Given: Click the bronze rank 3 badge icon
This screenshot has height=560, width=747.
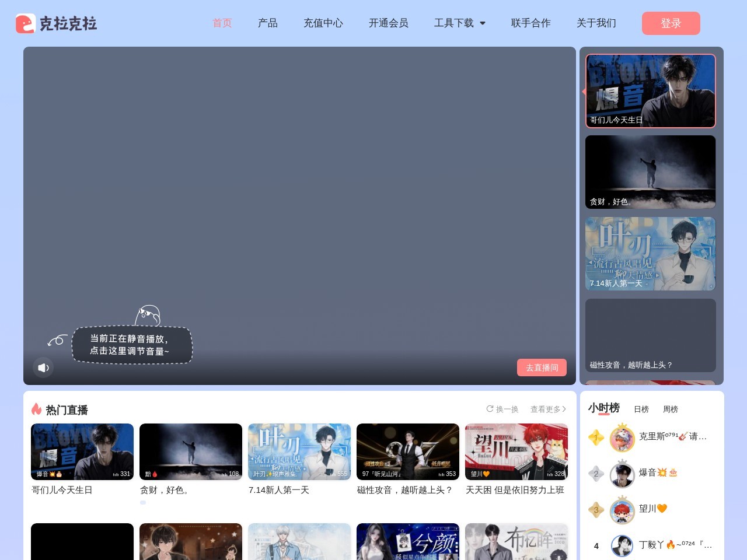Looking at the screenshot, I should tap(596, 510).
